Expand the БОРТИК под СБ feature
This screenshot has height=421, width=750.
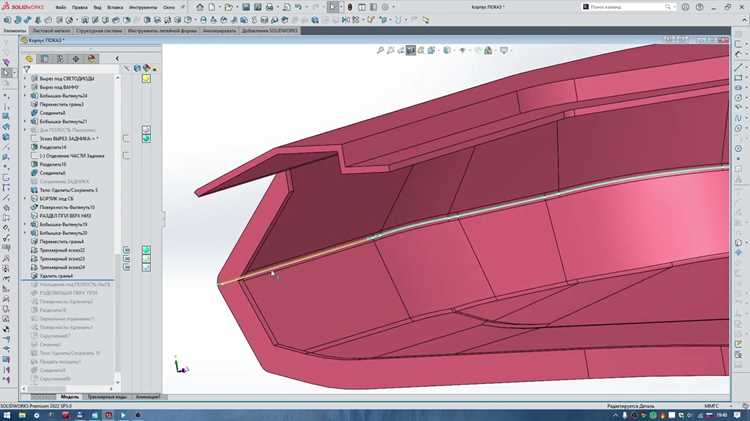coord(25,199)
